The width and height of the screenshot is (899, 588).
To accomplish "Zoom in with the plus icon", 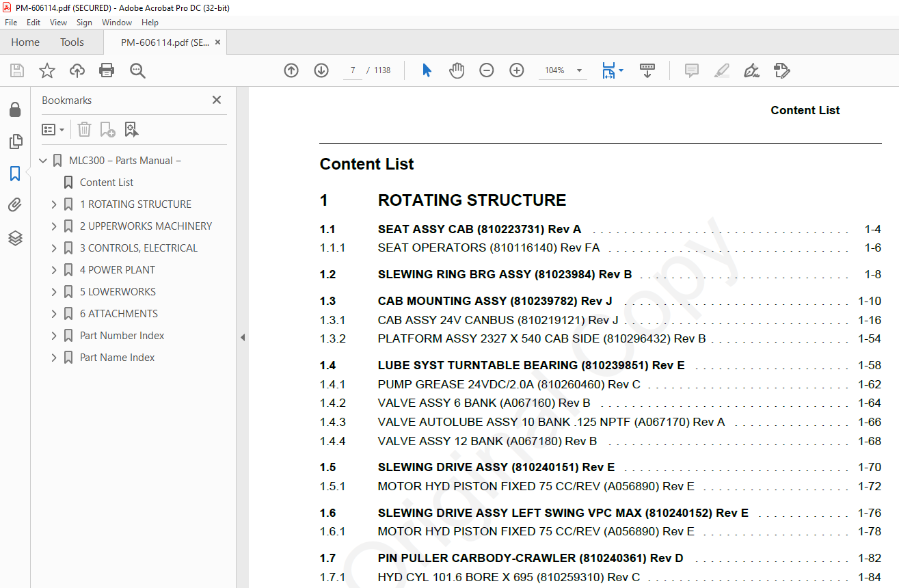I will [x=517, y=70].
